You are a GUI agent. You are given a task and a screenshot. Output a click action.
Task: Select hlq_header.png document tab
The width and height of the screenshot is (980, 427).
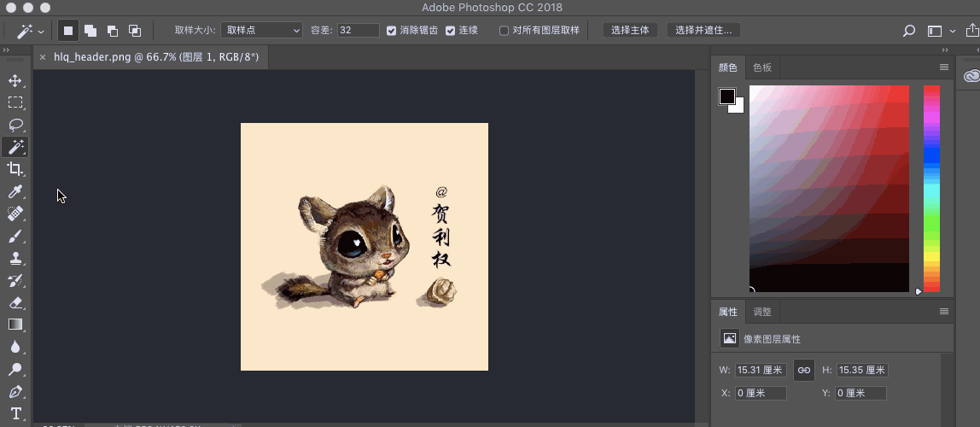[x=156, y=57]
